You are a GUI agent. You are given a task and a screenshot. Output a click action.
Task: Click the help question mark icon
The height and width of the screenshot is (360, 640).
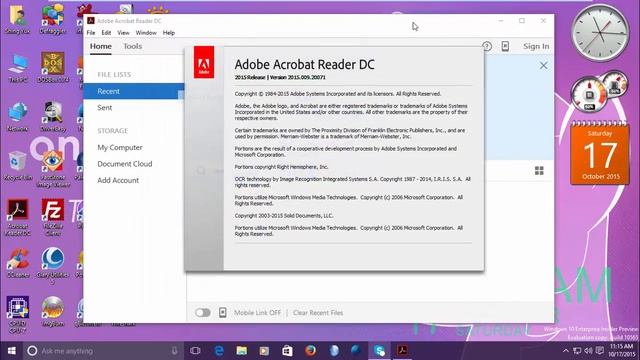click(x=487, y=46)
